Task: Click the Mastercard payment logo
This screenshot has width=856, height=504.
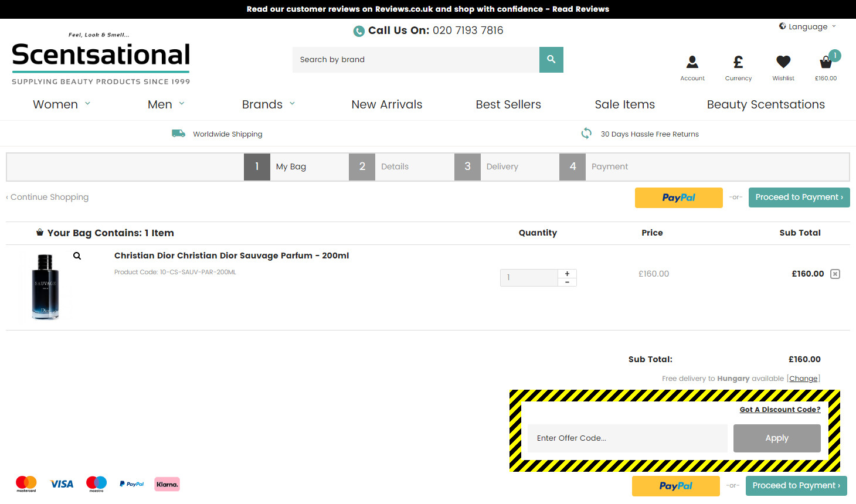Action: pyautogui.click(x=26, y=484)
